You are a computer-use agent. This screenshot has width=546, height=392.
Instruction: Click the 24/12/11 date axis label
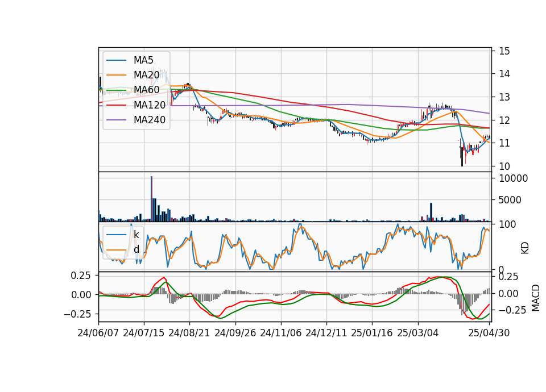326,333
